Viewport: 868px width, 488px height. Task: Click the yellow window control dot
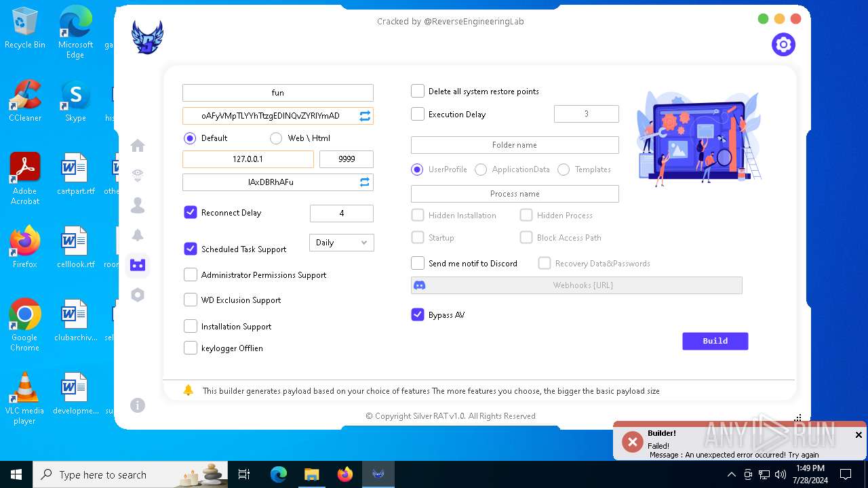click(779, 19)
